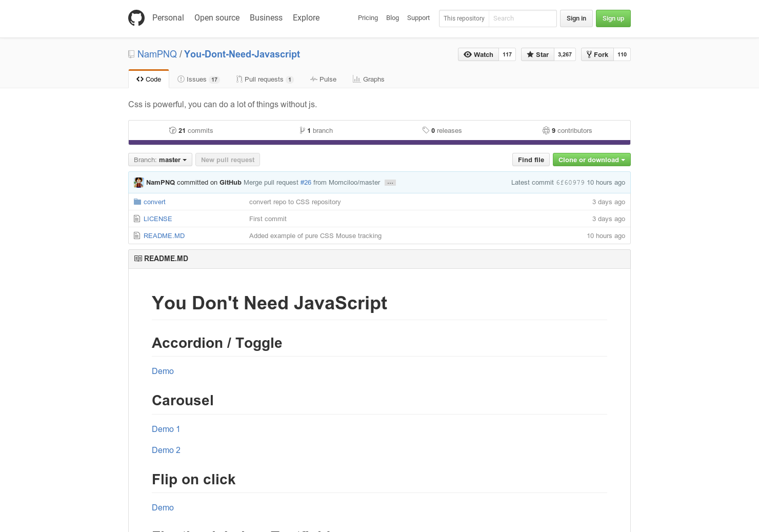Image resolution: width=759 pixels, height=532 pixels.
Task: Open the Branch: master dropdown
Action: [x=159, y=160]
